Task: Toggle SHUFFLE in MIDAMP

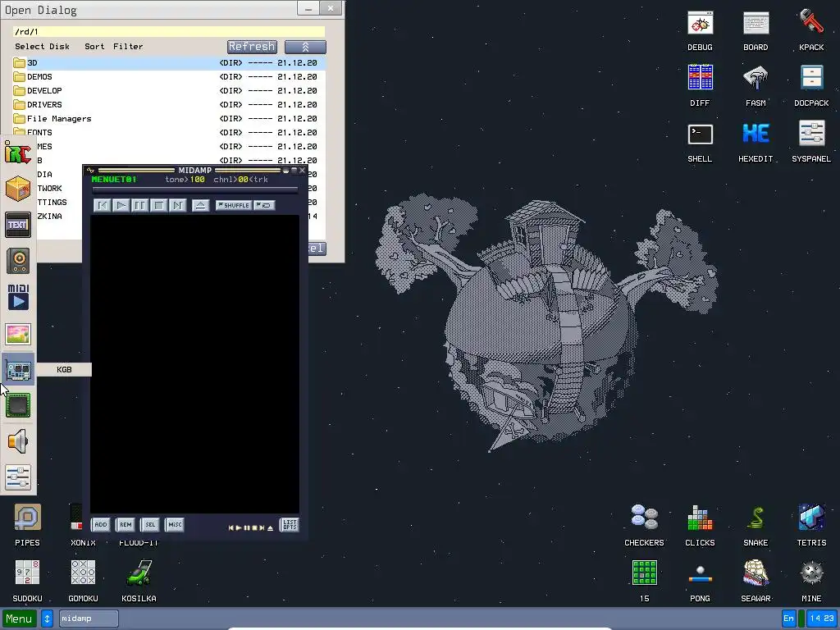Action: click(x=234, y=205)
